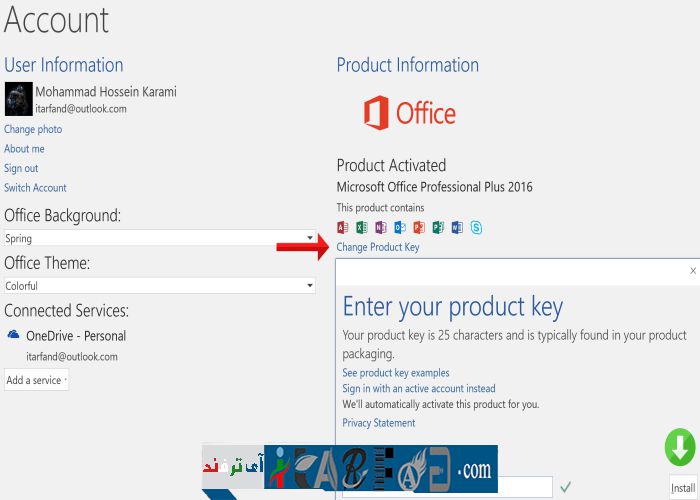Click the Switch Account link

point(35,188)
